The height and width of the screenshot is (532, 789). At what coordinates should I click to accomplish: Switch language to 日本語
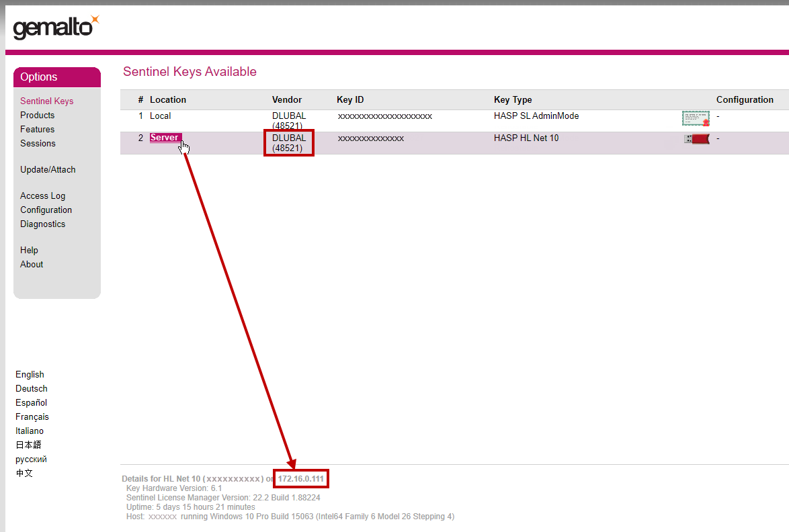28,445
